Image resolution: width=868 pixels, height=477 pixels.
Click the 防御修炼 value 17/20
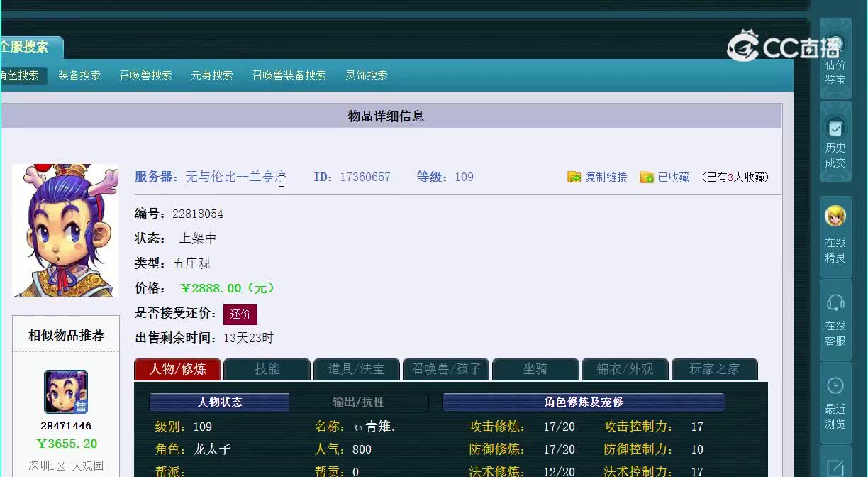click(560, 449)
